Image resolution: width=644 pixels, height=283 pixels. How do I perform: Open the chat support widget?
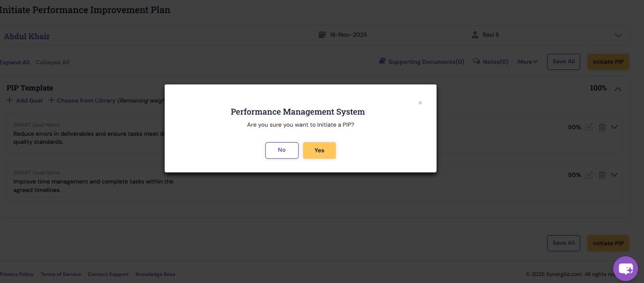click(625, 269)
